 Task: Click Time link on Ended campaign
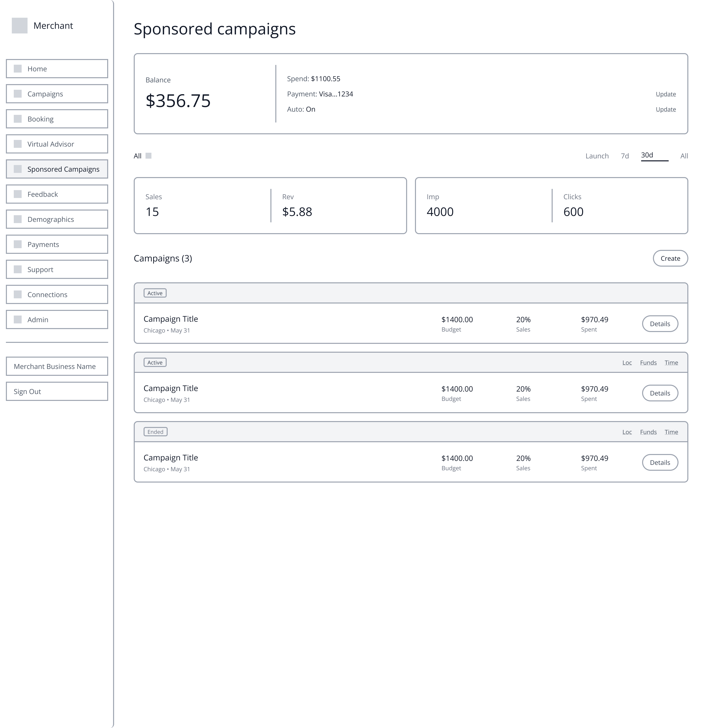(x=671, y=432)
